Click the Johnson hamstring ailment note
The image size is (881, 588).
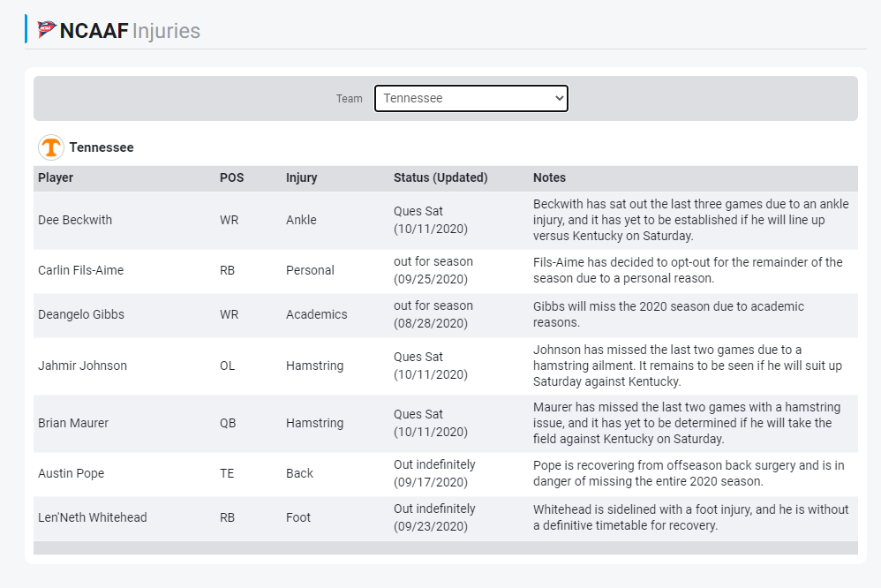coord(688,366)
